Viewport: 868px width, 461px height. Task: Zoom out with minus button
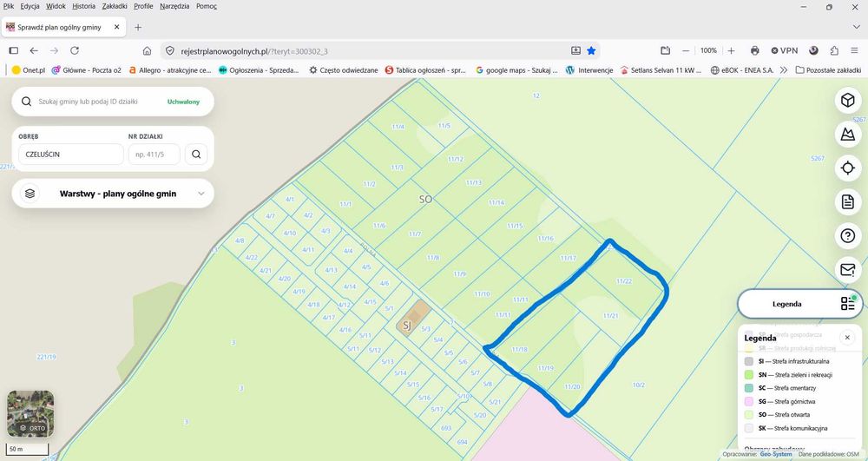point(686,50)
